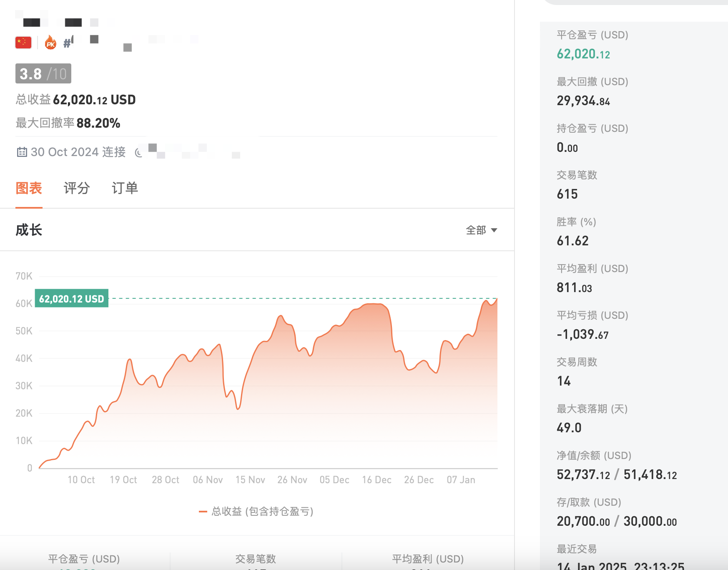Click the 最近交易 label in sidebar
The height and width of the screenshot is (570, 728).
(x=577, y=549)
